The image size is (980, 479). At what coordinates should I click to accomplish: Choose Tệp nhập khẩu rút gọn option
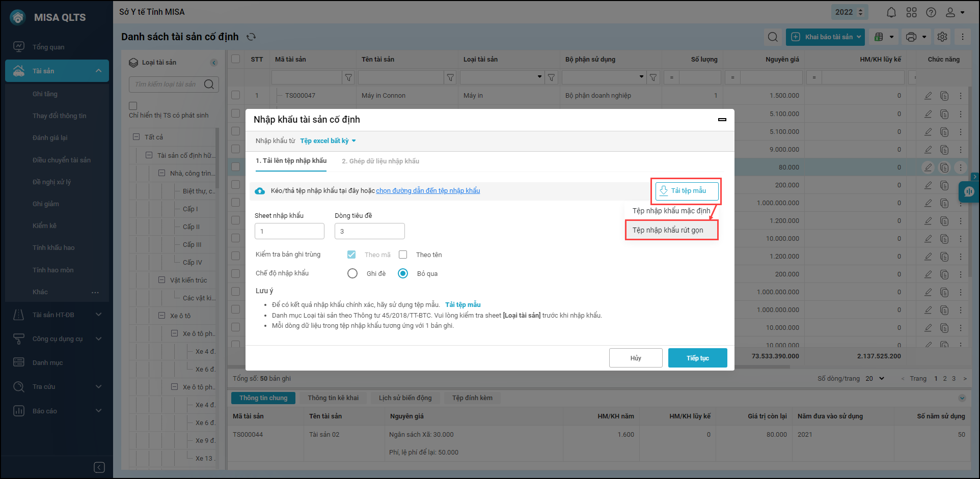671,230
